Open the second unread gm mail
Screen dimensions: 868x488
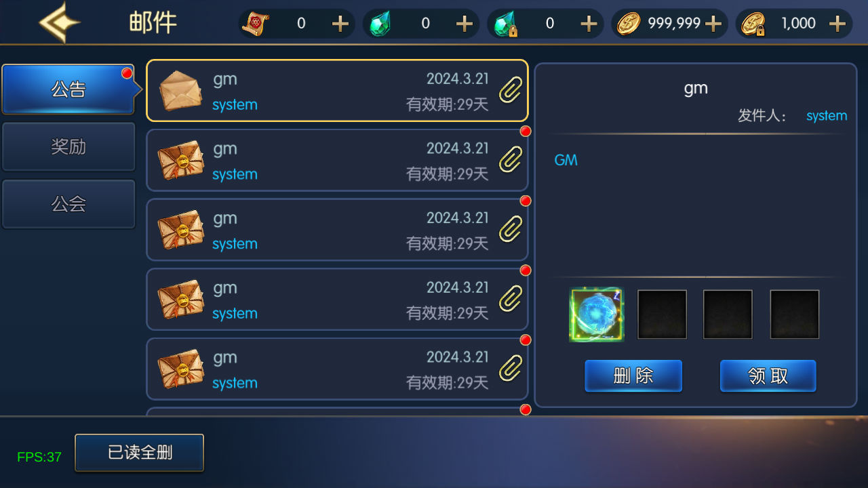[x=337, y=161]
